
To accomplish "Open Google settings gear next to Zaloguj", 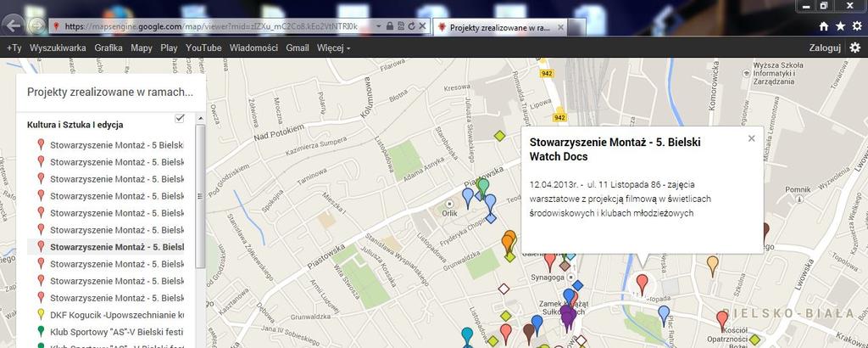I will (x=855, y=48).
